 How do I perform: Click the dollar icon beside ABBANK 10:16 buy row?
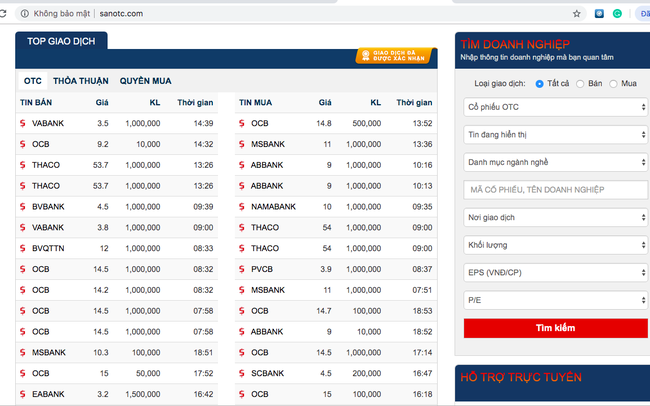pyautogui.click(x=242, y=165)
